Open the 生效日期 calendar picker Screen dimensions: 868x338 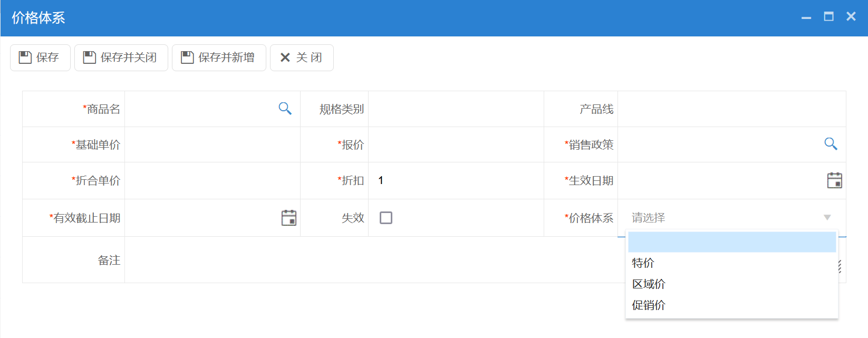tap(834, 180)
